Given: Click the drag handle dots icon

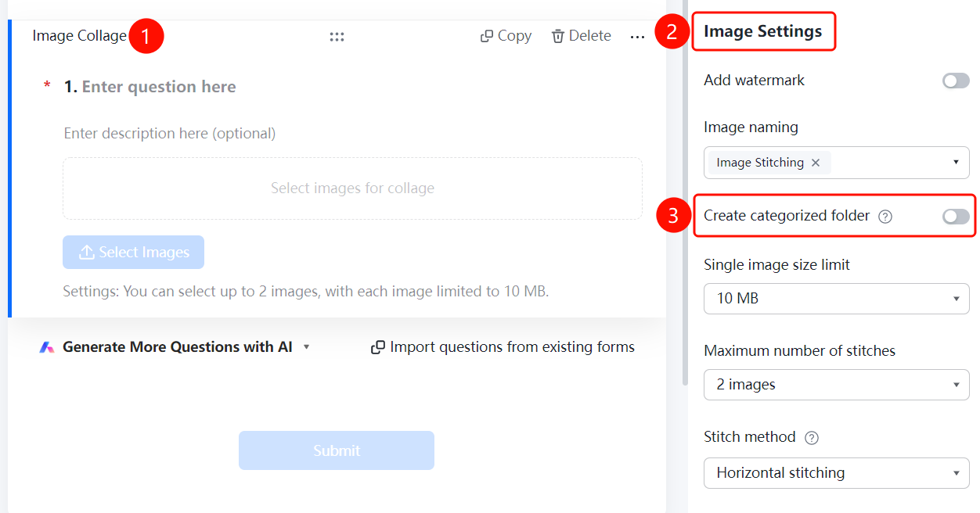Looking at the screenshot, I should pyautogui.click(x=337, y=37).
